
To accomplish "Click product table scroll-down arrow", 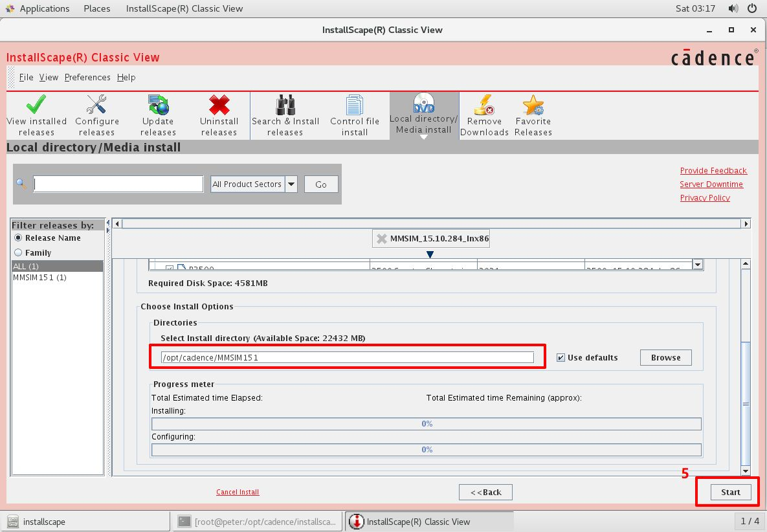I will (x=698, y=265).
